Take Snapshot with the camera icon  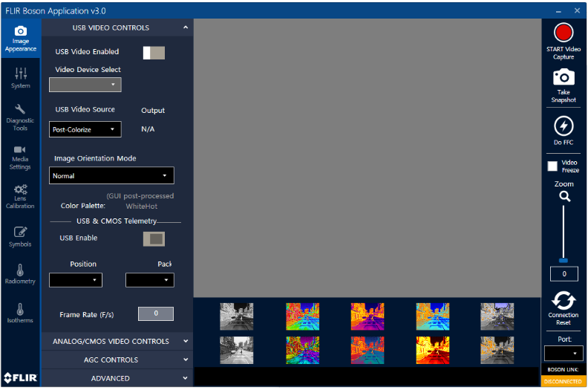563,77
